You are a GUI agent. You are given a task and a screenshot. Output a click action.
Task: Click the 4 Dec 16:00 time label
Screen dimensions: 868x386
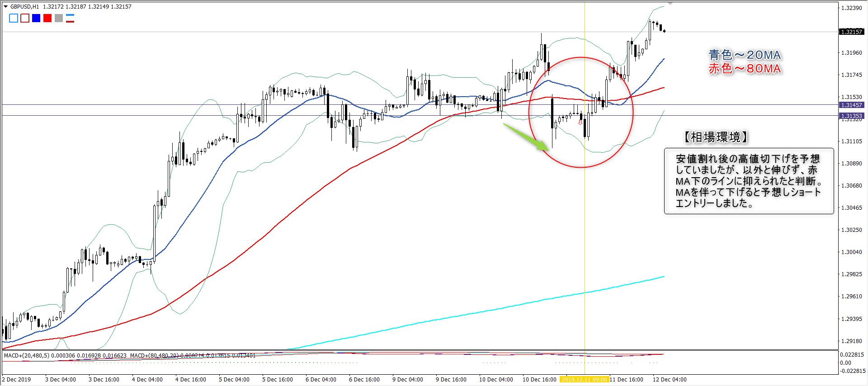coord(191,380)
